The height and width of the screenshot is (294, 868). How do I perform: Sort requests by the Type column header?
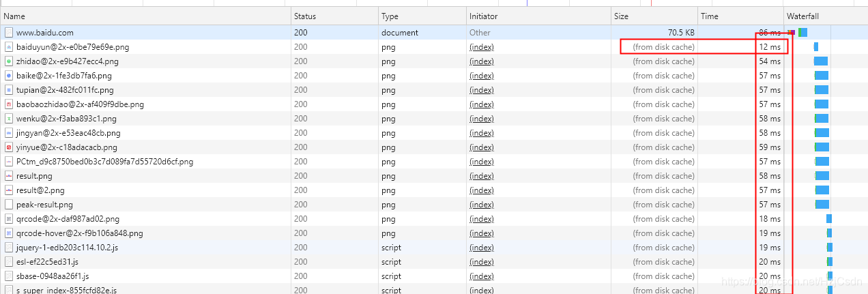[422, 16]
